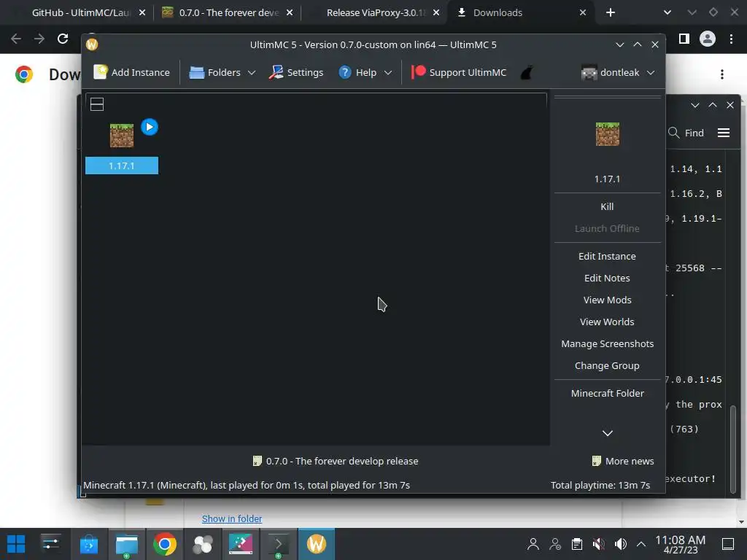Open the software store taskbar icon
747x560 pixels.
click(88, 544)
